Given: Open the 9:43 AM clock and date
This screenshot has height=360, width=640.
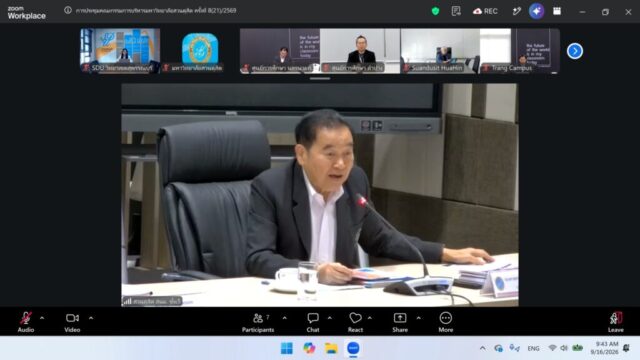Looking at the screenshot, I should [x=604, y=348].
